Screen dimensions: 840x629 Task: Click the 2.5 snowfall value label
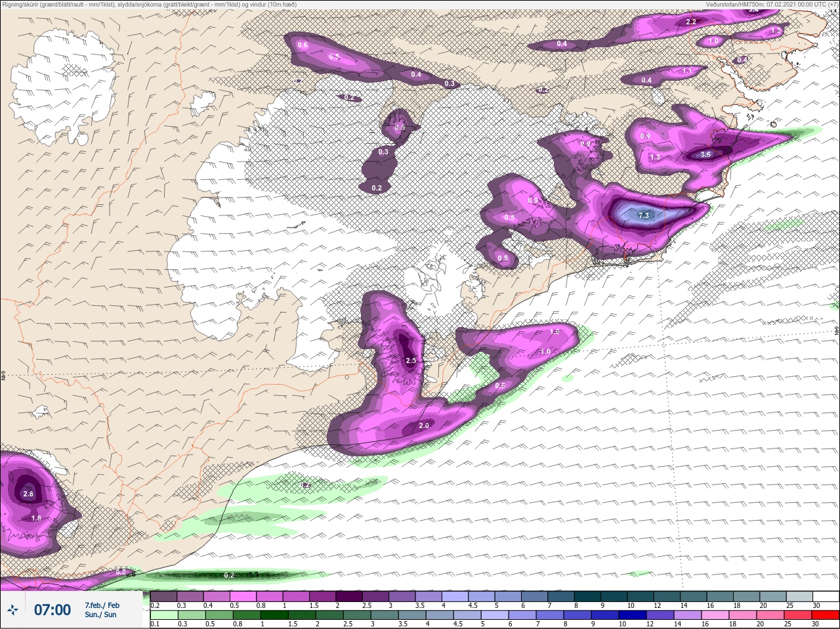tap(411, 360)
